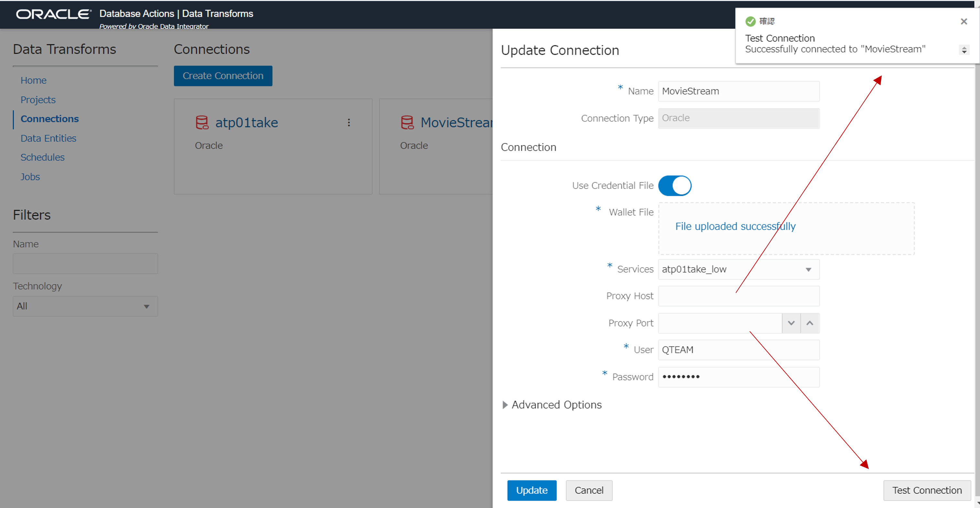
Task: Click the green success checkmark icon
Action: click(x=750, y=21)
